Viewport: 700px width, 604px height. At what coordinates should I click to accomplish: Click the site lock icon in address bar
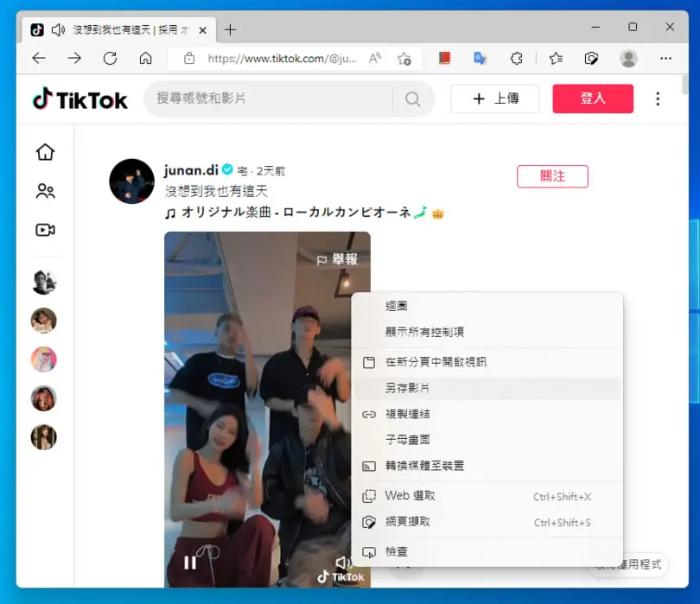coord(189,58)
